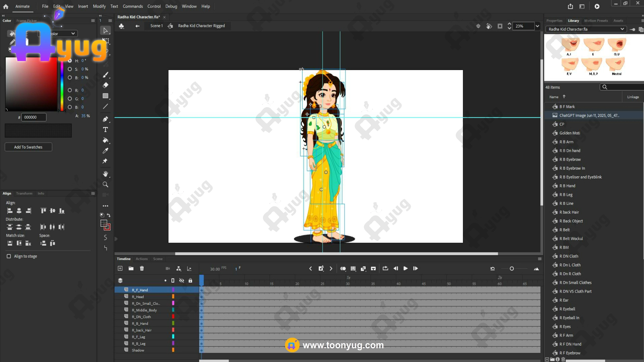Viewport: 644px width, 362px height.
Task: Click the delete layer trash icon
Action: click(142, 268)
